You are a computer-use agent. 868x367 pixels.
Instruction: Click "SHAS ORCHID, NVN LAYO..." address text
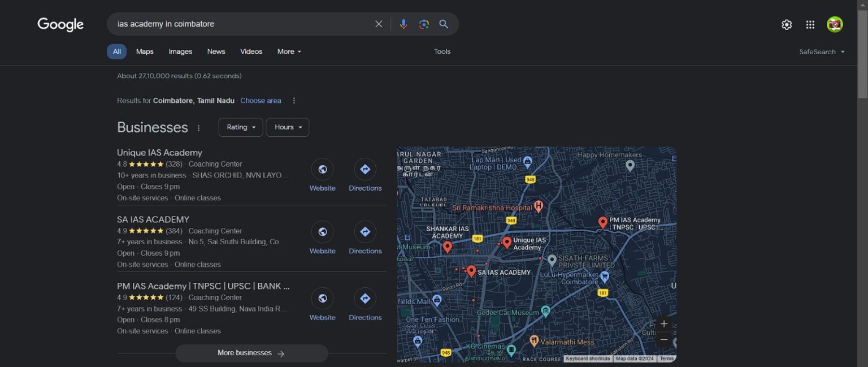[241, 175]
